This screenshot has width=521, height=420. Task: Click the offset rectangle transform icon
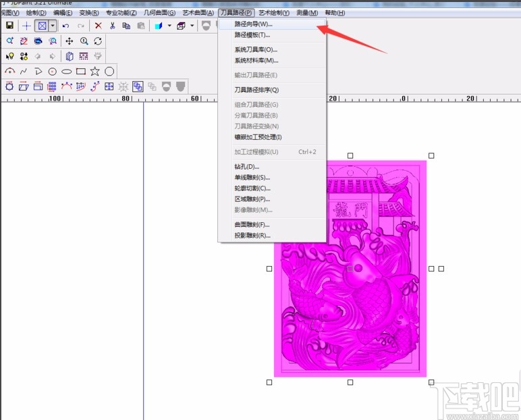coord(38,86)
